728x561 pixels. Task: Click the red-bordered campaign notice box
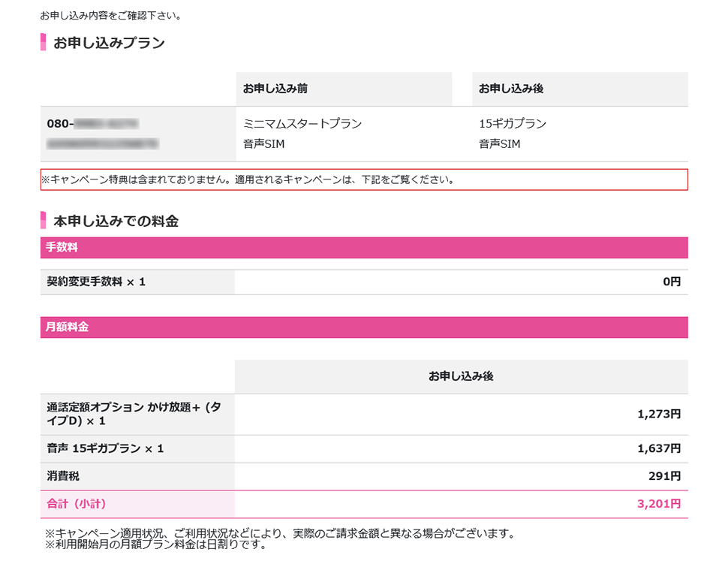point(364,180)
